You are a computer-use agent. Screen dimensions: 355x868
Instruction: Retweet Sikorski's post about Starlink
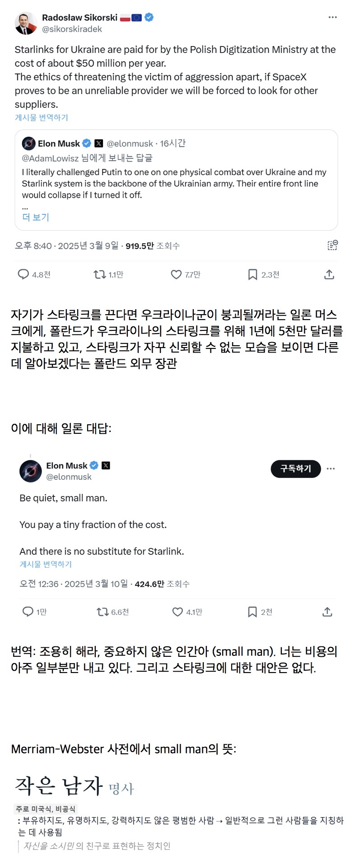click(99, 274)
